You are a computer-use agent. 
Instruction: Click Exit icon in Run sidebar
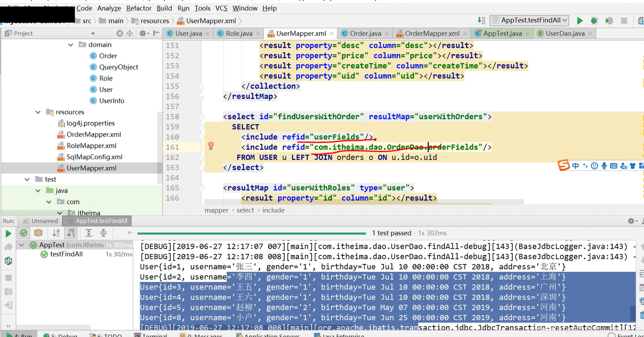(x=8, y=305)
